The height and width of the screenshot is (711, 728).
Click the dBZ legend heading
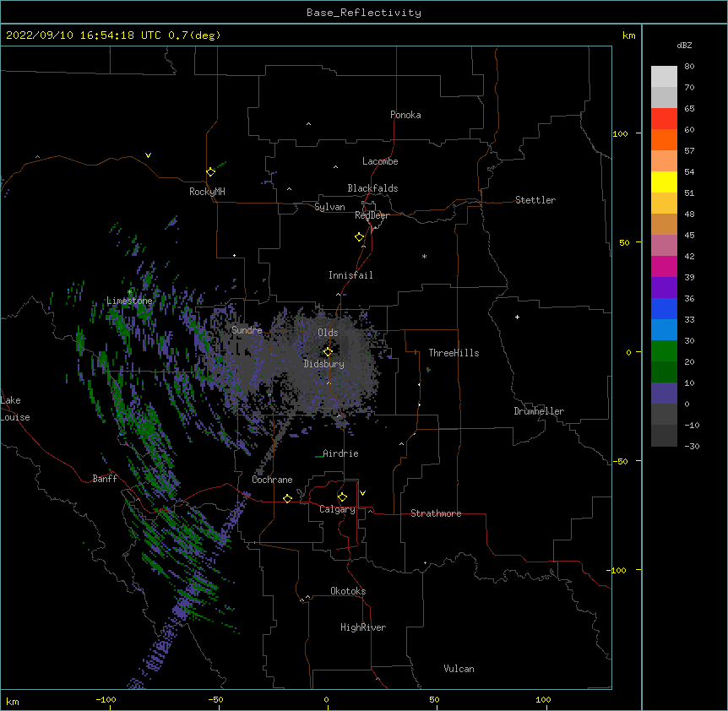click(x=684, y=45)
